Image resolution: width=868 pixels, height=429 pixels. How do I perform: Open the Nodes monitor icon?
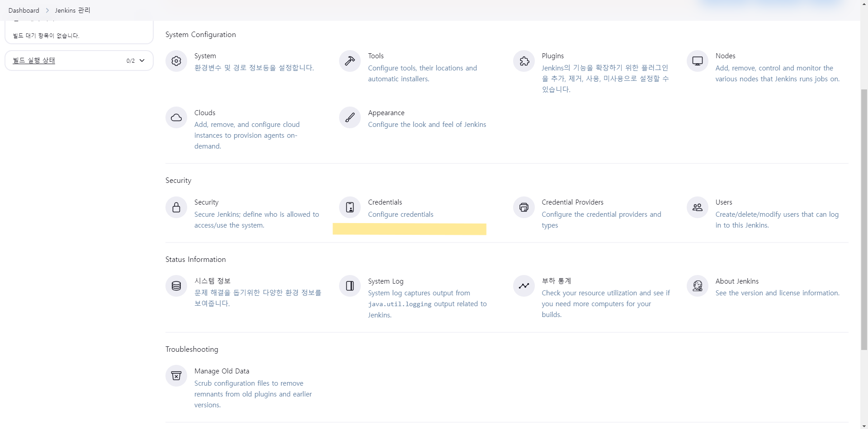(x=698, y=61)
